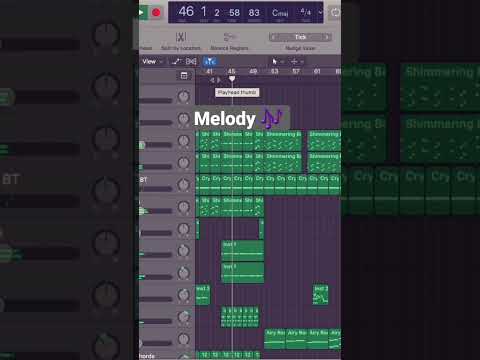The height and width of the screenshot is (360, 480).
Task: Open the Tick nudge value selector
Action: 300,37
